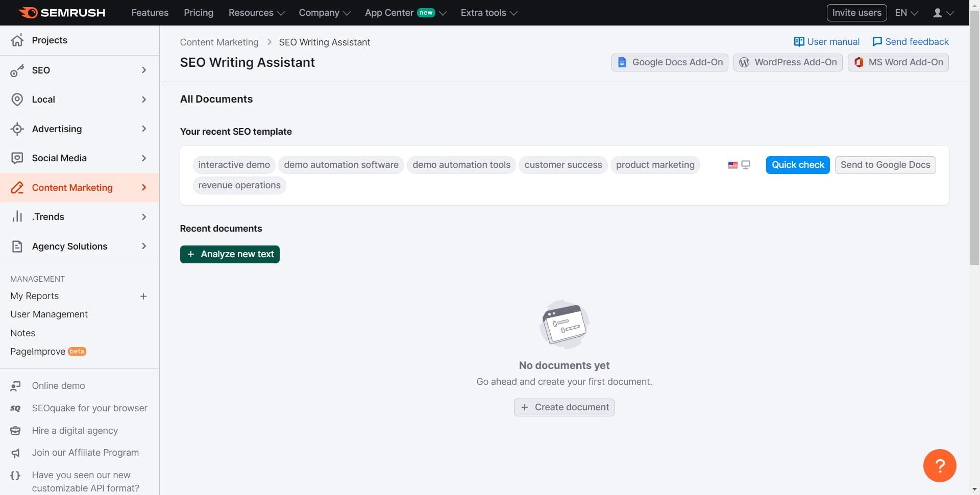Click the orange help question mark button
Image resolution: width=980 pixels, height=495 pixels.
(x=939, y=465)
